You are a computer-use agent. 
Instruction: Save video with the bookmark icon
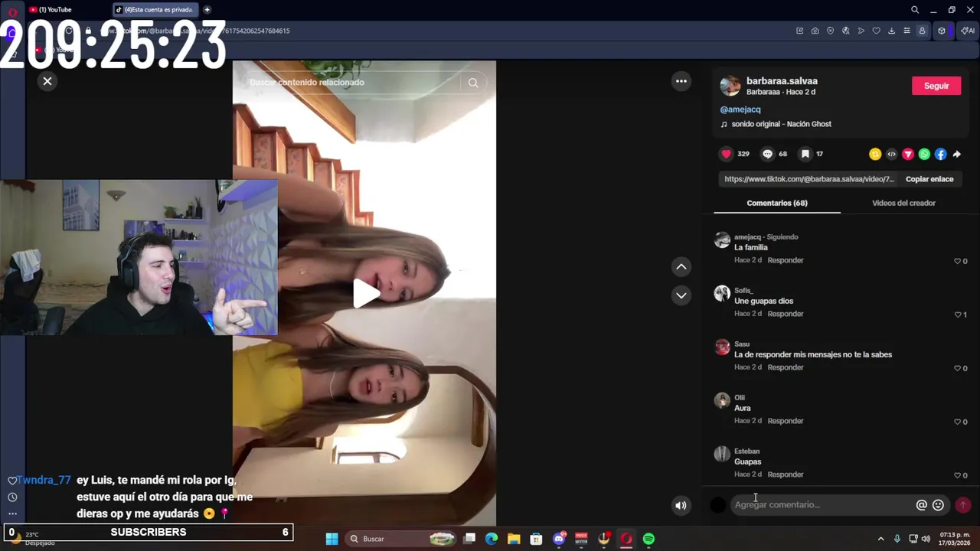click(805, 154)
